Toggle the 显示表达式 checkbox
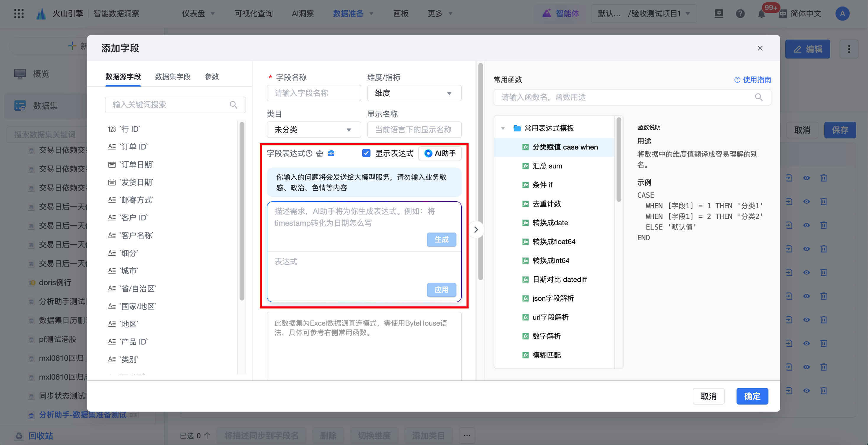The width and height of the screenshot is (868, 445). [366, 153]
